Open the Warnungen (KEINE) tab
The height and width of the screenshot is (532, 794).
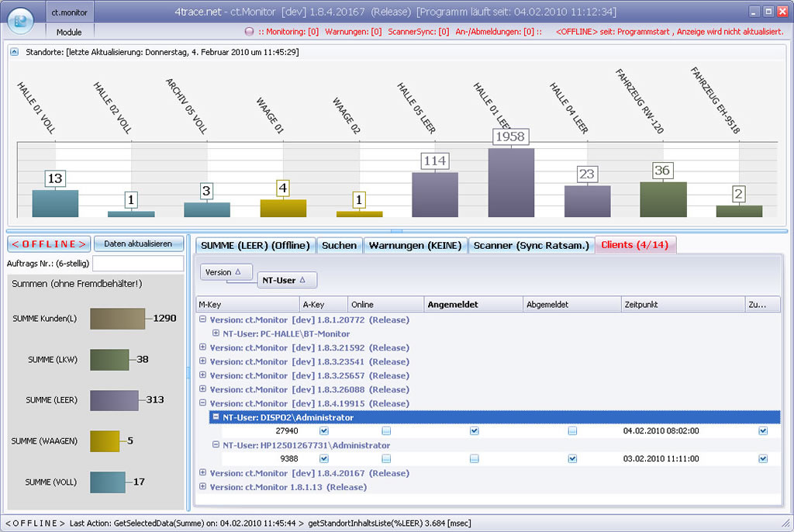click(415, 245)
